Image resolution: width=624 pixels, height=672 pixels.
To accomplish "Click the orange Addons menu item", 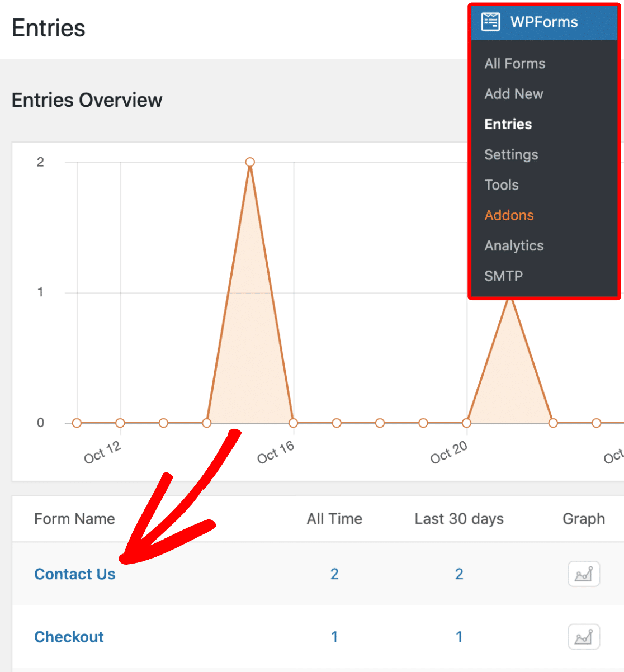I will coord(509,215).
